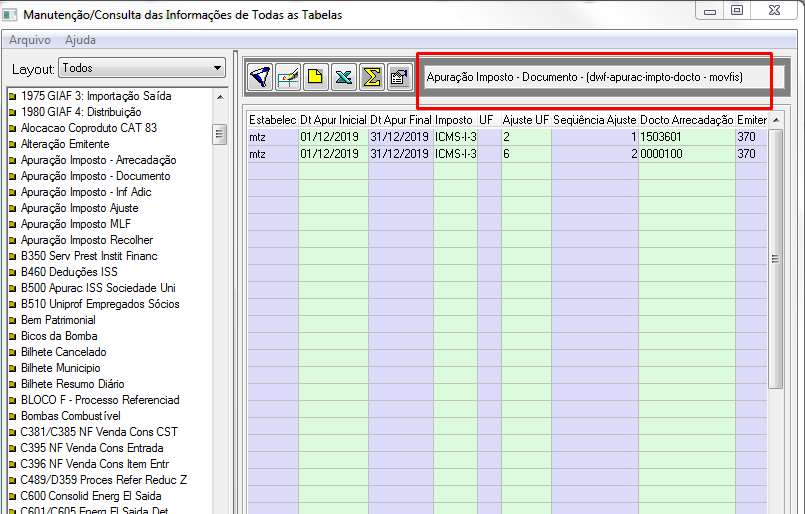Select Apuração Imposto - Arrecadação
This screenshot has height=514, width=805.
pos(99,160)
